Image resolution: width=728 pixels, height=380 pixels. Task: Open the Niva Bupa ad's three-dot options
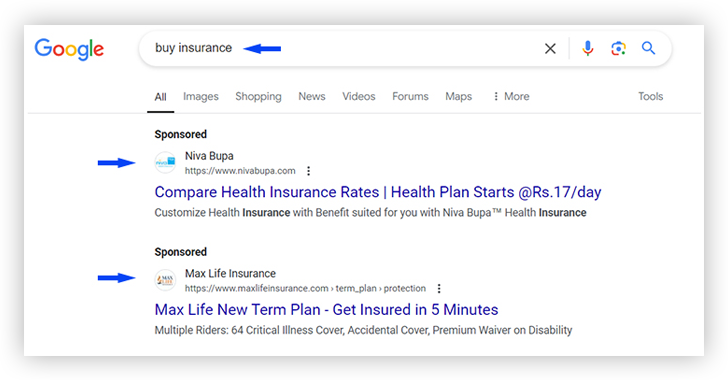[x=308, y=171]
